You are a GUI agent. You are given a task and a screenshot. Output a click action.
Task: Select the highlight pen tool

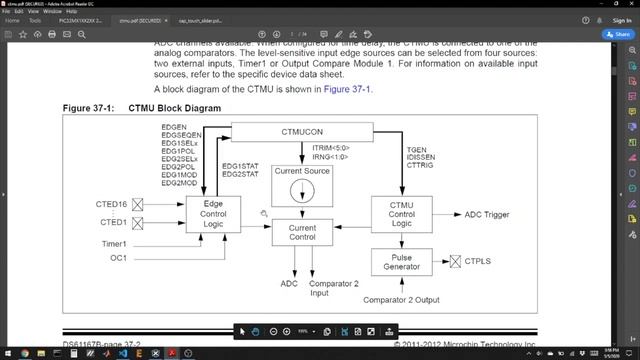pyautogui.click(x=338, y=35)
